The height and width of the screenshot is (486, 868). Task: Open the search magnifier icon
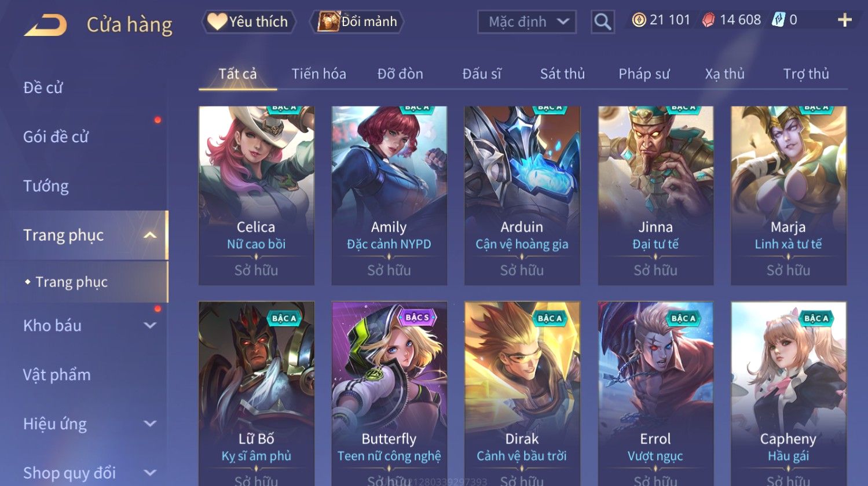[602, 22]
